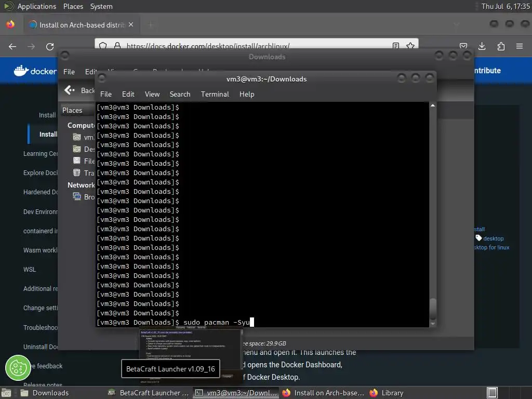Switch to BetaCraft Launcher in taskbar
Viewport: 532px width, 399px height.
(148, 393)
